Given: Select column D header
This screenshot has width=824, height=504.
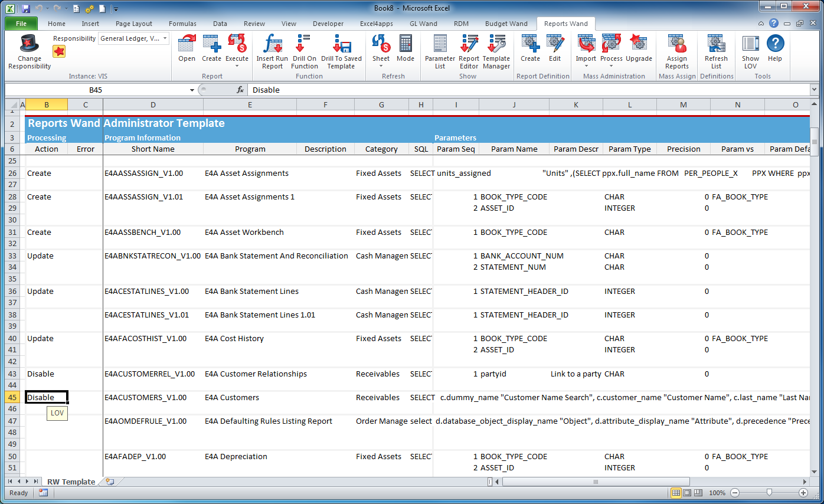Looking at the screenshot, I should (x=153, y=104).
